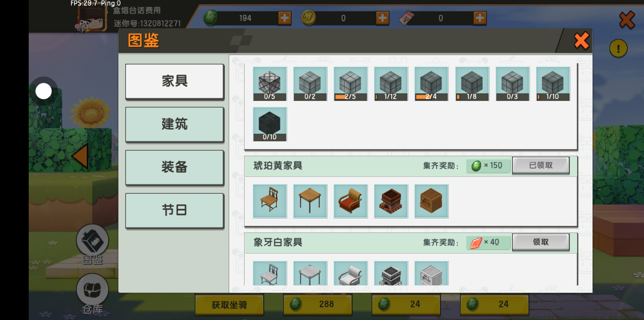
Task: Open the 节日 category tab
Action: tap(175, 210)
